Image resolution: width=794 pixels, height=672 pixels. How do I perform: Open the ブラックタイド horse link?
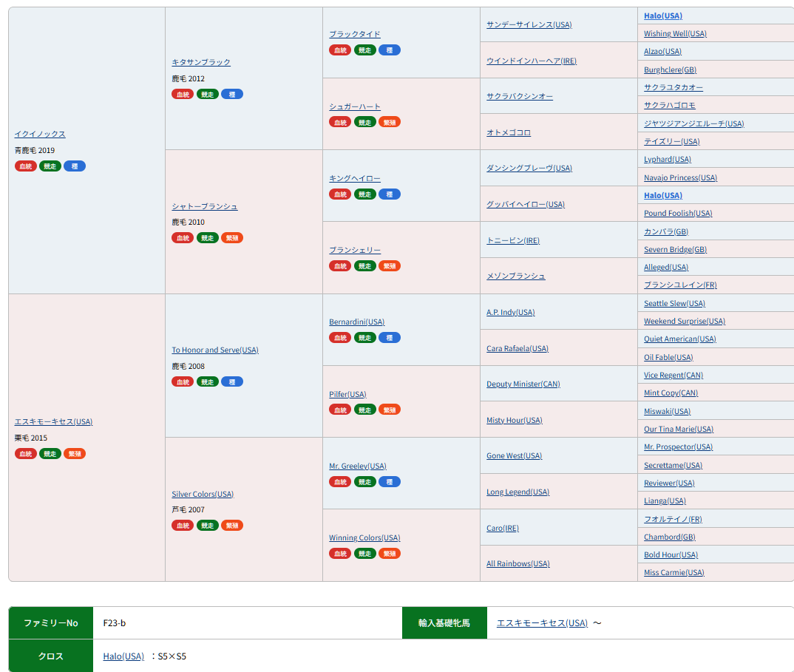(x=355, y=34)
